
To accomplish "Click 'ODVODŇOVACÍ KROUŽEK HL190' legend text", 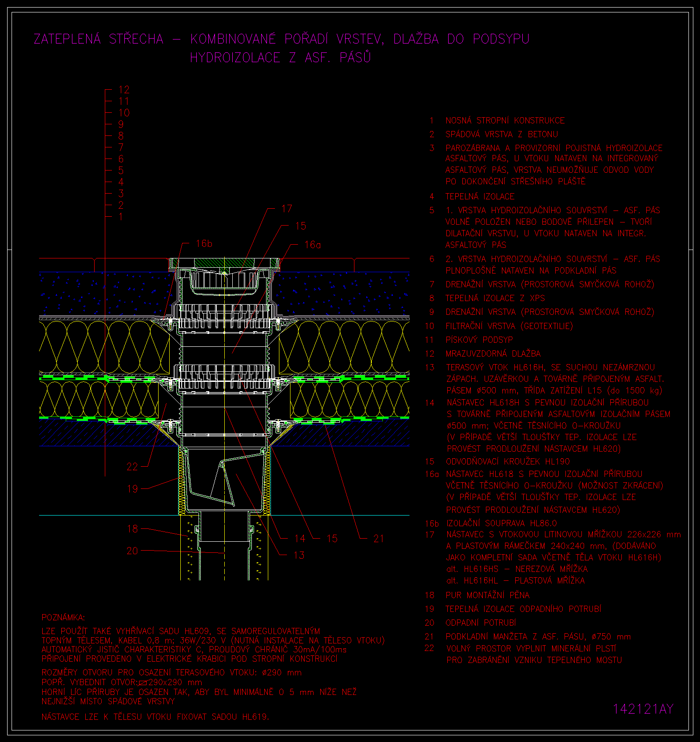I will pyautogui.click(x=508, y=461).
